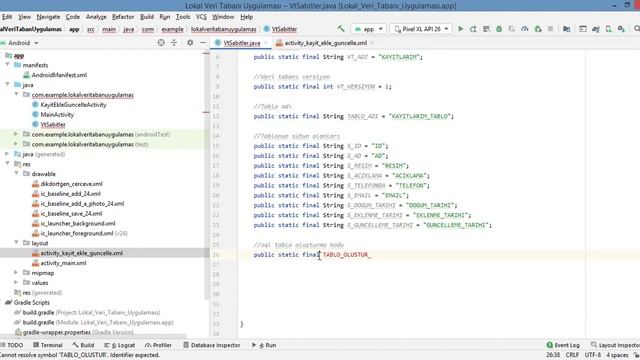Click the Sync Project with Gradle Files icon

[x=596, y=29]
